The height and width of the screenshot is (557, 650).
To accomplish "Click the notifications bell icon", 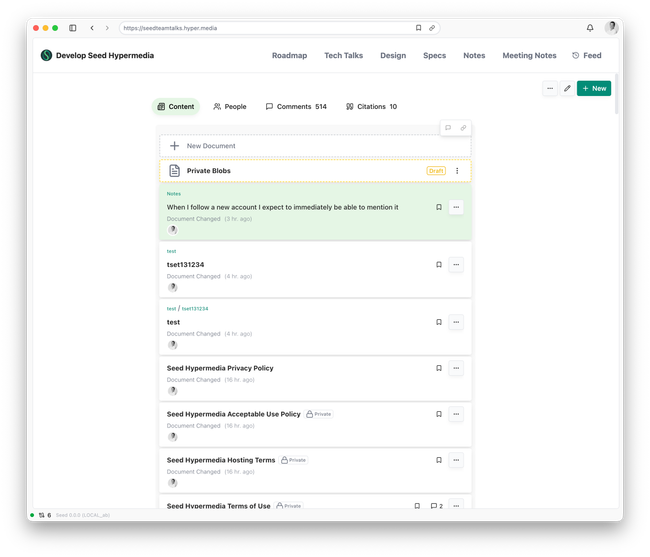I will (590, 28).
